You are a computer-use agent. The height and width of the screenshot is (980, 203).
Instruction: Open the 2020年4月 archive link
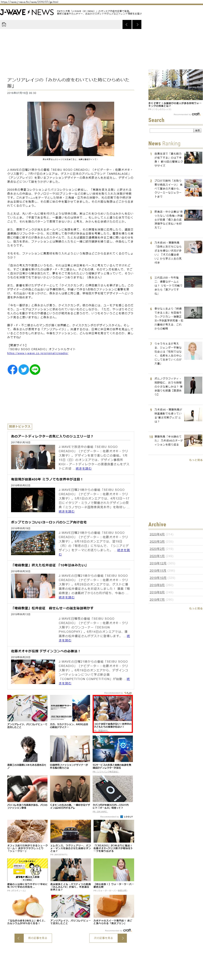[x=157, y=534]
